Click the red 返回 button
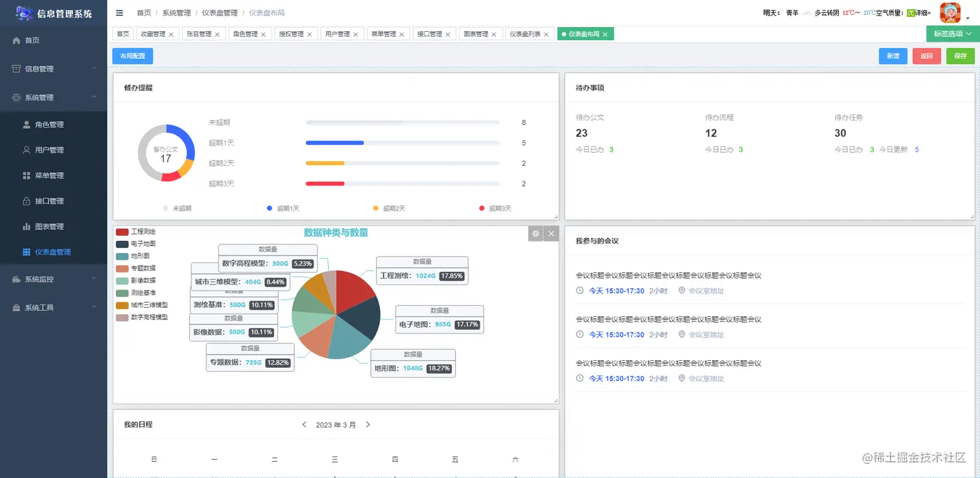This screenshot has height=478, width=980. click(927, 56)
